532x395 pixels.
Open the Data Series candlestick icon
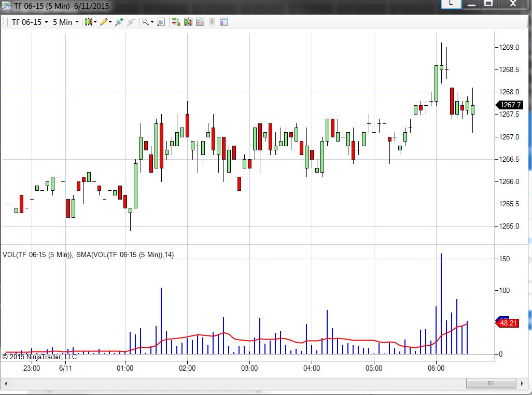coord(188,22)
